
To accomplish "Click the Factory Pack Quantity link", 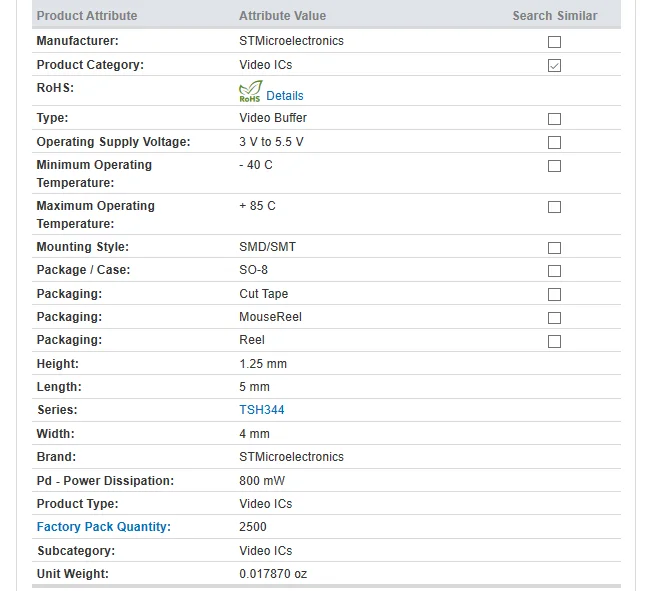I will coord(104,526).
